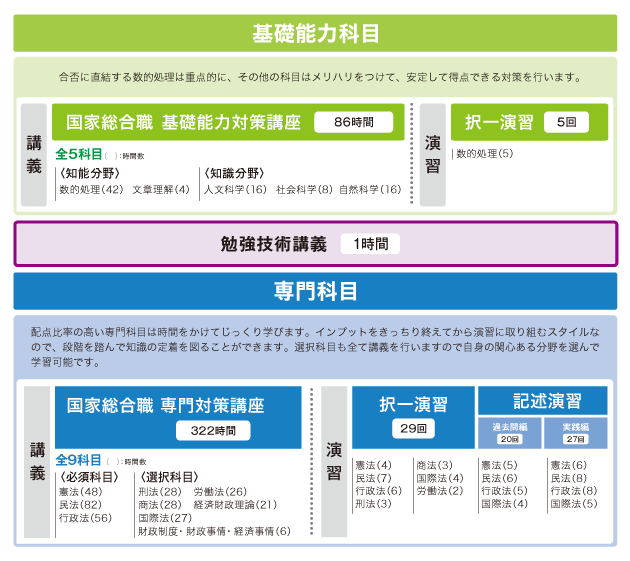Image resolution: width=630 pixels, height=561 pixels.
Task: Choose the 実践編 27回 box
Action: coord(576,432)
